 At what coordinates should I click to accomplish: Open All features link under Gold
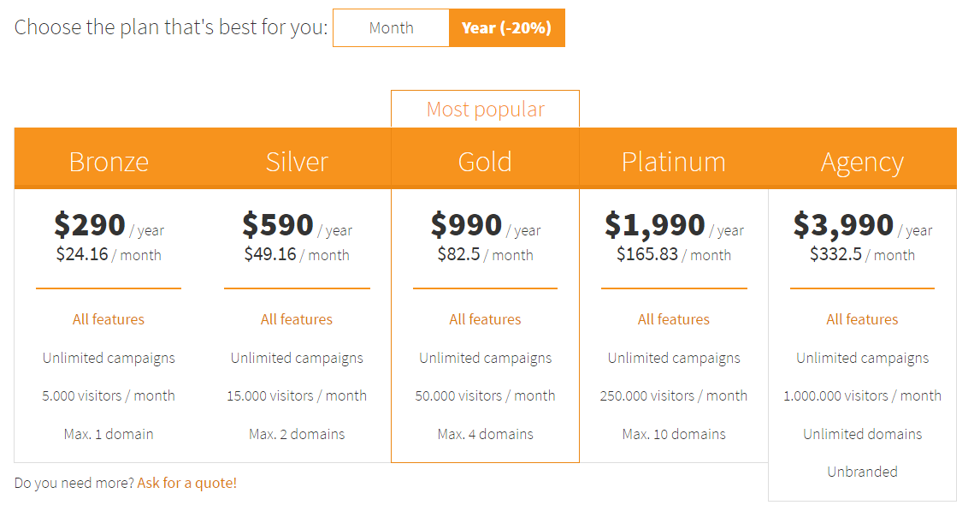coord(485,319)
